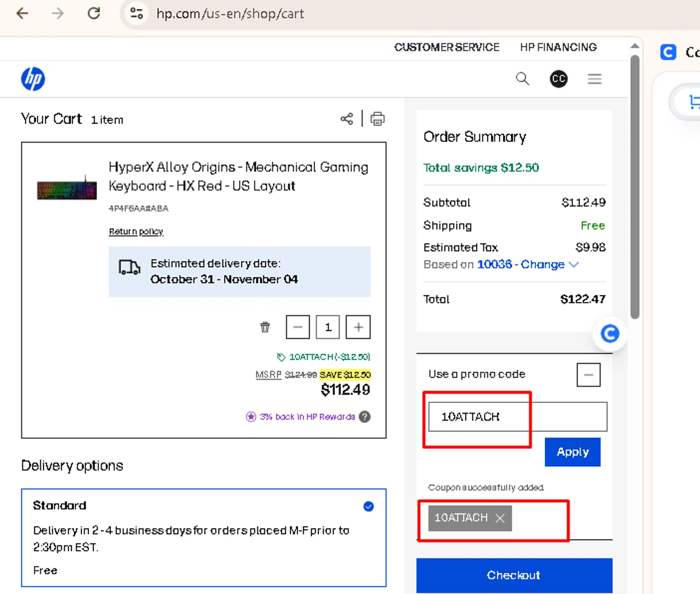
Task: Click the 10ATTACH discount tag icon
Action: tap(281, 357)
